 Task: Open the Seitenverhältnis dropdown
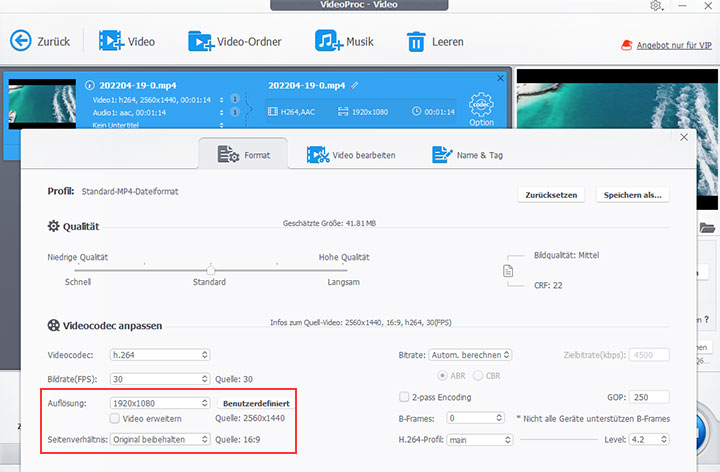pos(160,439)
